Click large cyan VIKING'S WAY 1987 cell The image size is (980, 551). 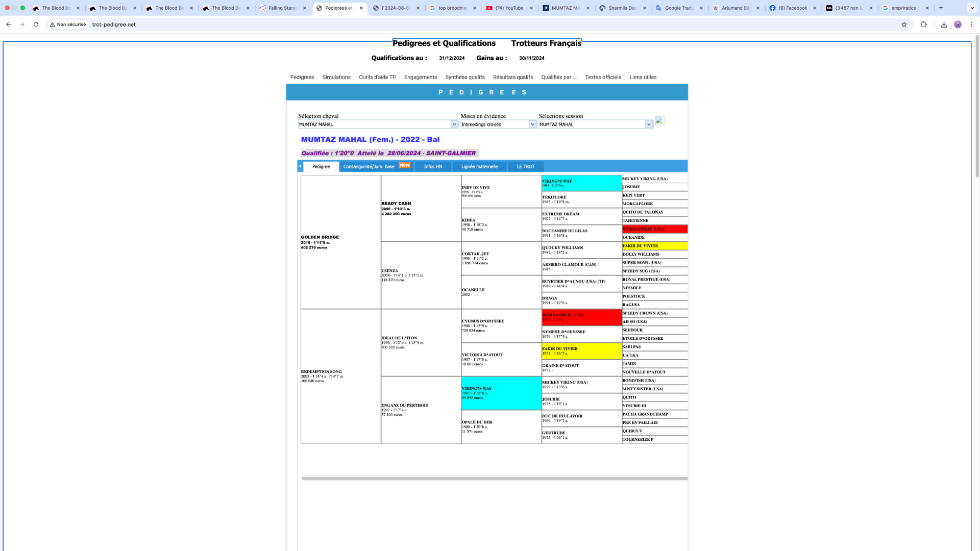point(501,393)
